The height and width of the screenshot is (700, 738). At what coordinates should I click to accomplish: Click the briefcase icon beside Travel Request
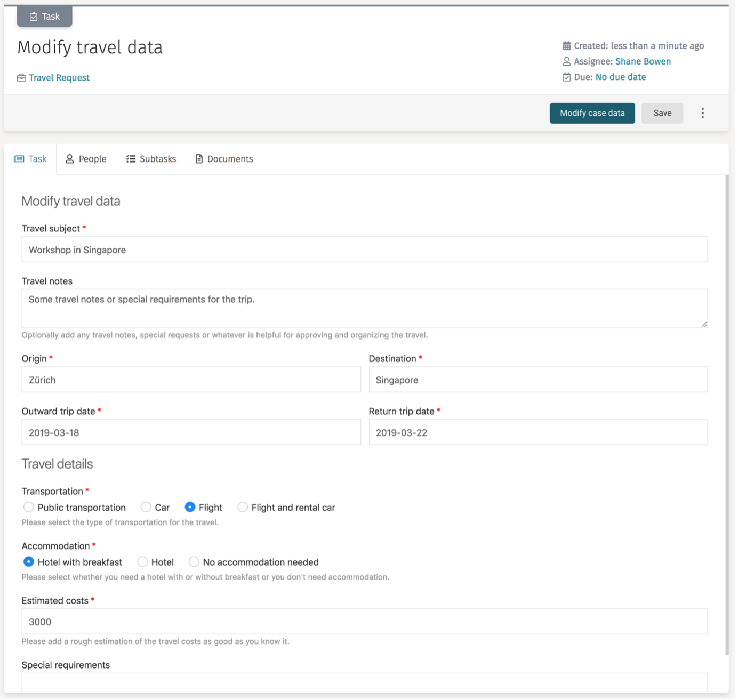[x=21, y=77]
